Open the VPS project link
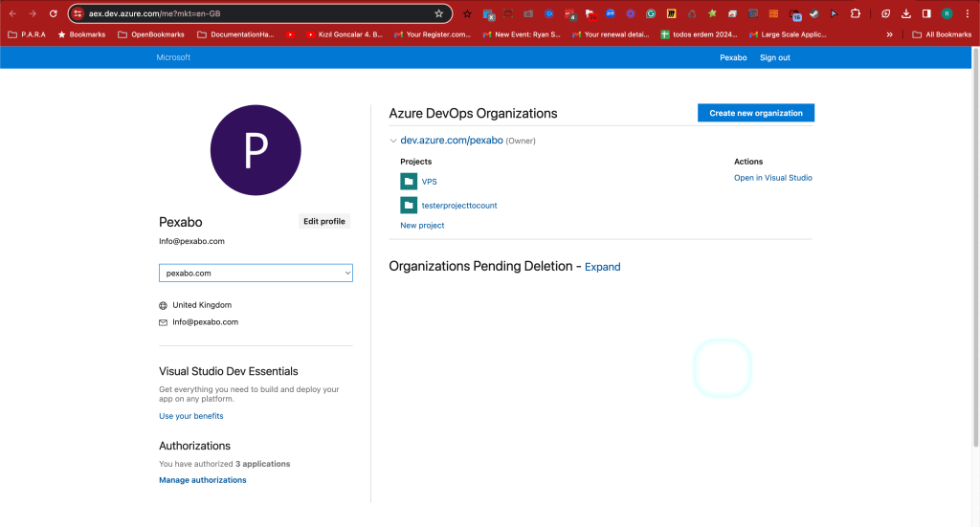Viewport: 980px width, 527px height. pos(430,182)
